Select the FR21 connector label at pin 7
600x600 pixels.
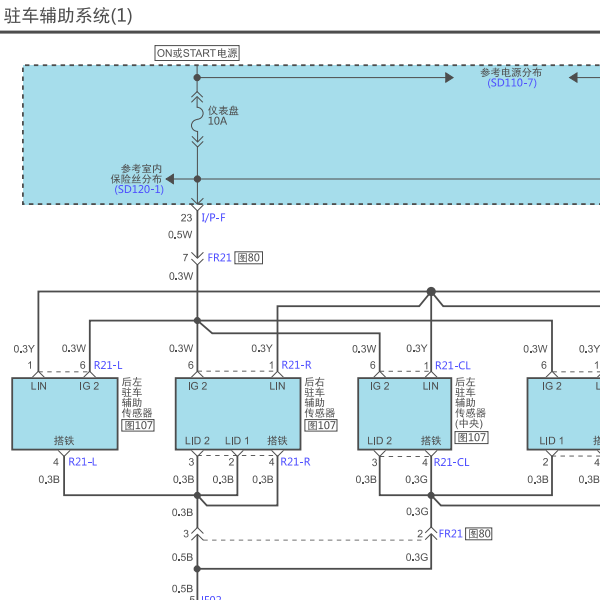pyautogui.click(x=219, y=258)
